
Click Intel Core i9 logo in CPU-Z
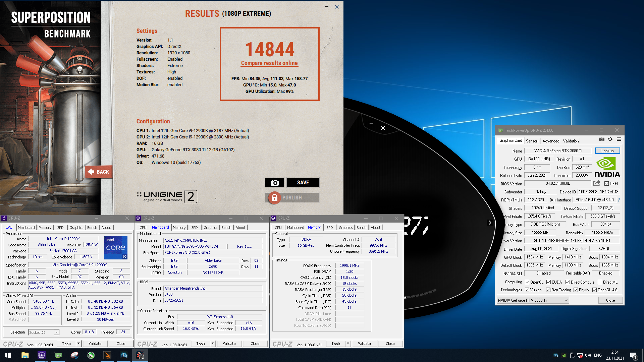pyautogui.click(x=116, y=248)
